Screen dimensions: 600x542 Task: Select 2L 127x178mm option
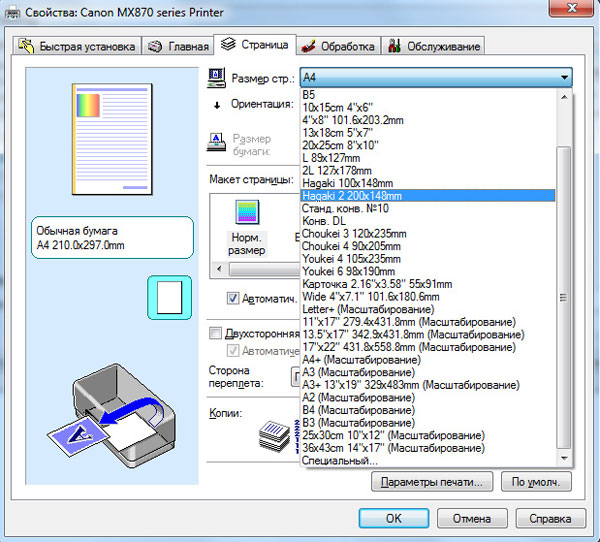pyautogui.click(x=428, y=170)
